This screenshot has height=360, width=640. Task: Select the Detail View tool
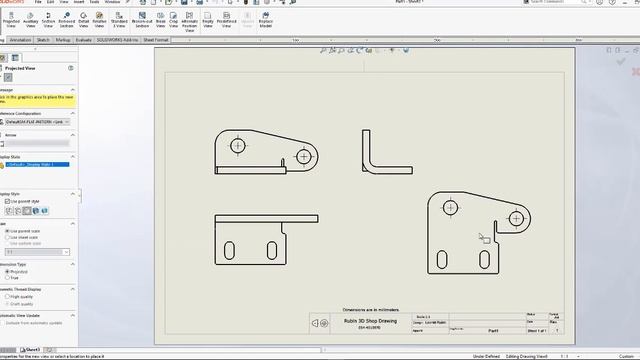83,20
